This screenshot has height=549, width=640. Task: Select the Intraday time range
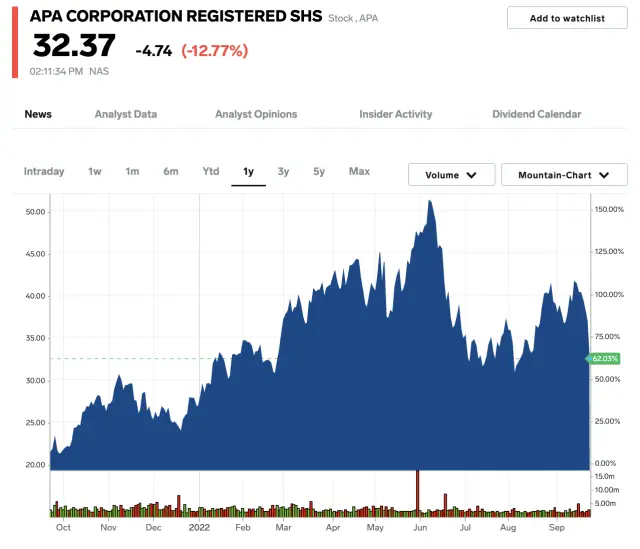click(44, 171)
